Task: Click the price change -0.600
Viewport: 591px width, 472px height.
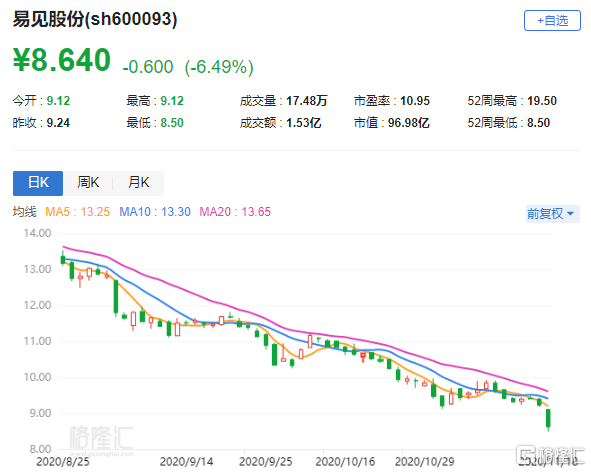Action: [148, 67]
